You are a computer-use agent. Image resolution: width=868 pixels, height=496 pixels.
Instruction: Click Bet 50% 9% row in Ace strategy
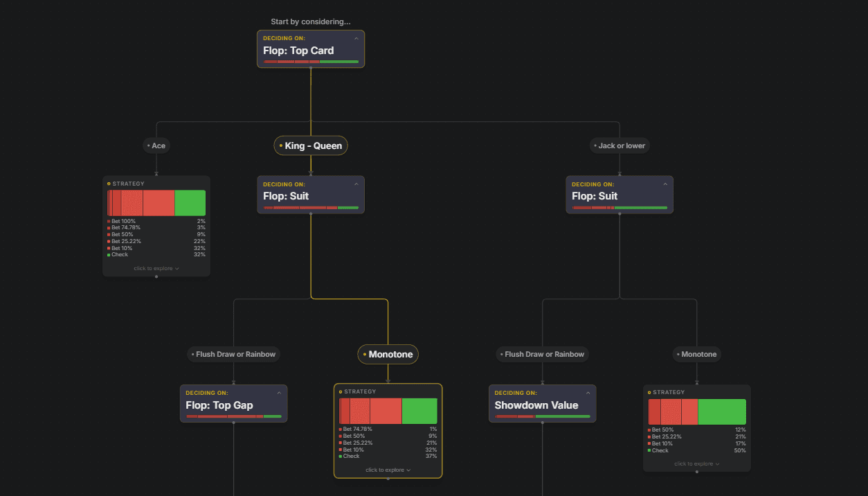tap(156, 234)
